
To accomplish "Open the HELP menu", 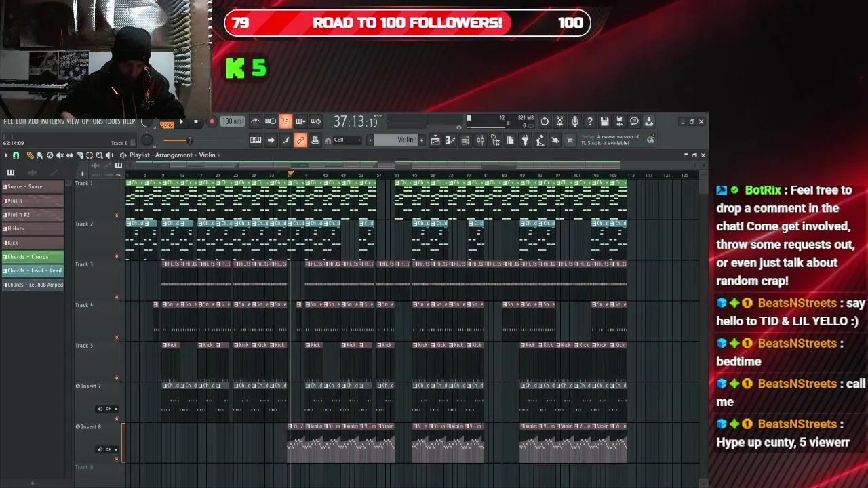I will tap(129, 121).
